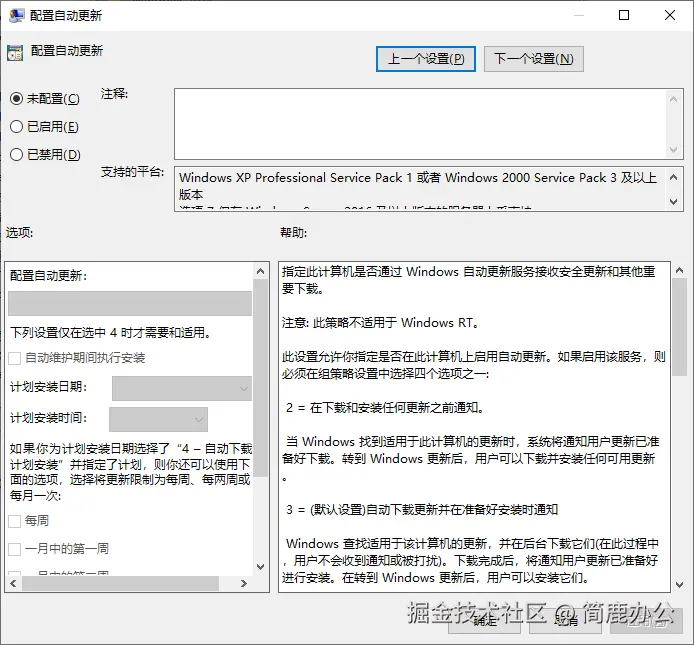This screenshot has width=694, height=645.
Task: Open the 计划安装时间 dropdown
Action: 158,419
